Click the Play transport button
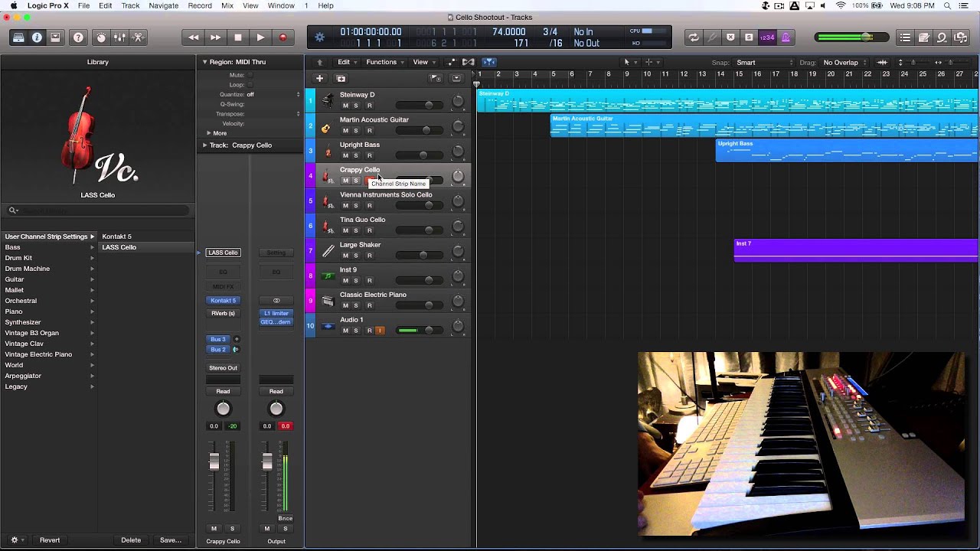Image resolution: width=980 pixels, height=551 pixels. tap(260, 37)
